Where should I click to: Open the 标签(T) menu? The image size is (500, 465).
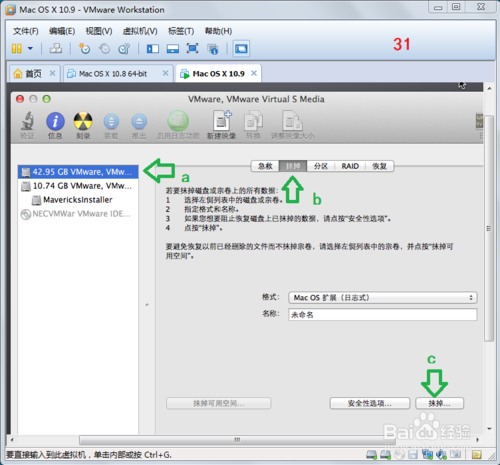(181, 31)
